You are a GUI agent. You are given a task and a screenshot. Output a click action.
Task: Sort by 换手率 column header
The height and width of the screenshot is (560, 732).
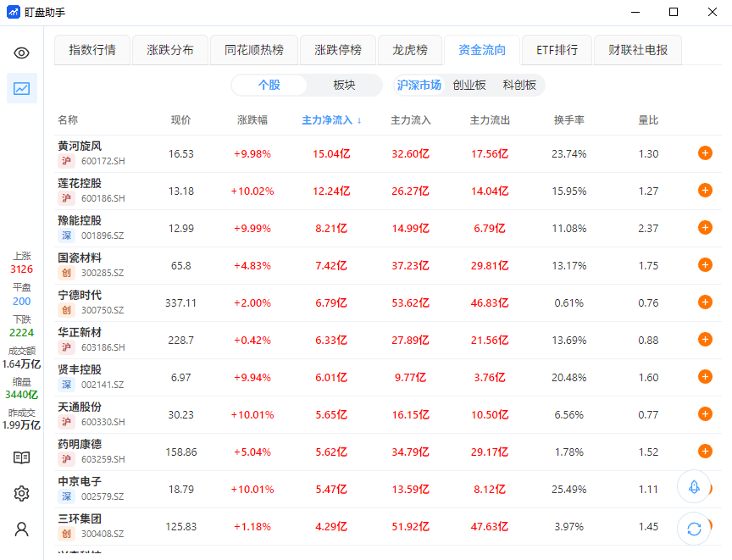[x=568, y=120]
